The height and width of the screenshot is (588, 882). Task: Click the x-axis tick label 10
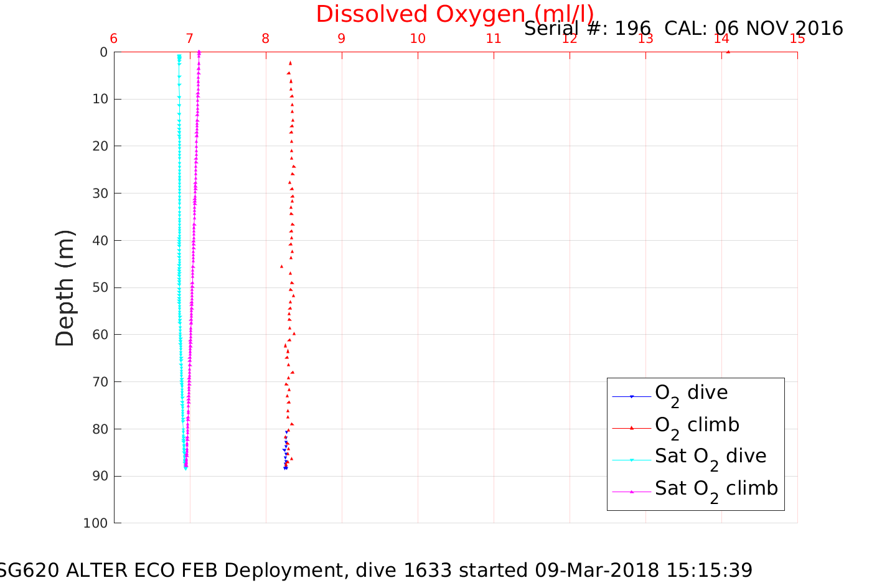click(418, 39)
